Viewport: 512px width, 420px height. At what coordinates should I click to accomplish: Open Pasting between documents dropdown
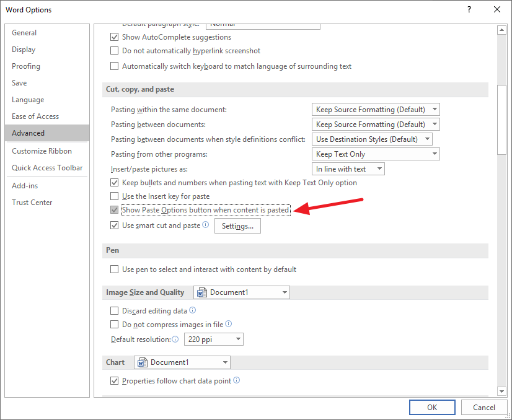tap(376, 125)
